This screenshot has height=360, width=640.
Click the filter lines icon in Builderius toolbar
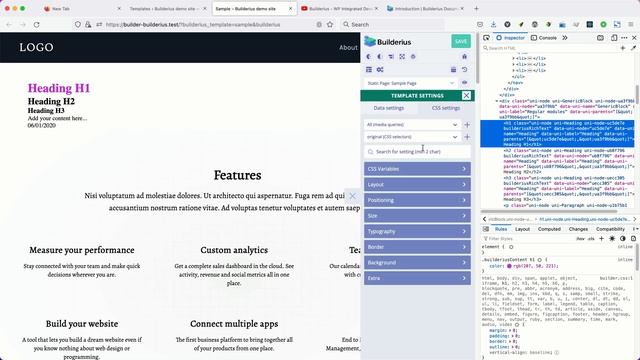coord(391,57)
